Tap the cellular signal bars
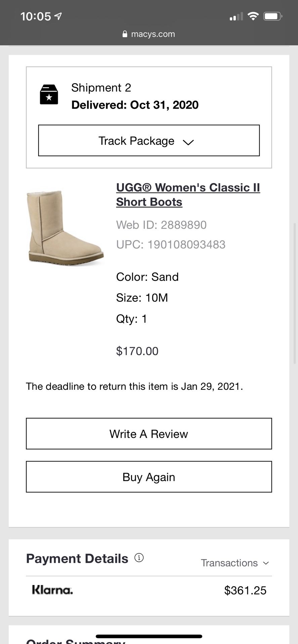The width and height of the screenshot is (298, 644). (x=236, y=16)
